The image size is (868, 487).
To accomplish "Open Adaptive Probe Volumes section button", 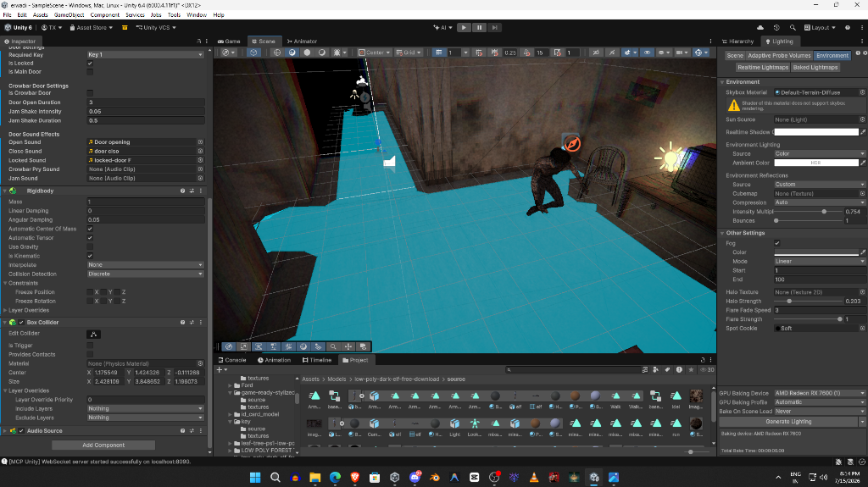I will pos(780,55).
